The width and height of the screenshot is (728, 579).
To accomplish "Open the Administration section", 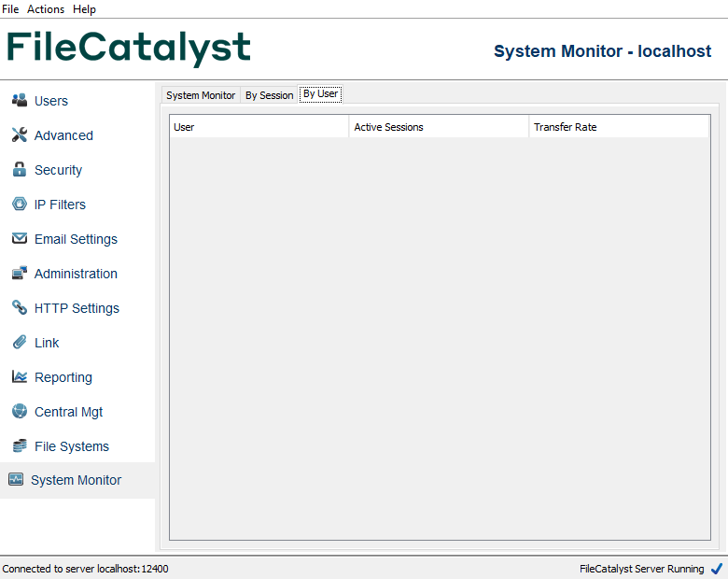I will click(x=76, y=274).
